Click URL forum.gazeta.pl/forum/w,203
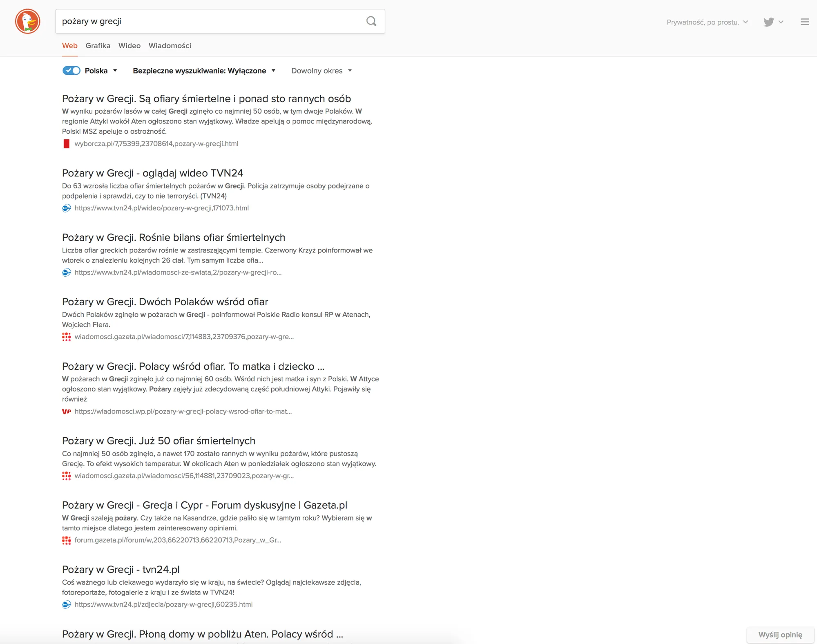Screen dimensions: 817x644 click(x=178, y=540)
